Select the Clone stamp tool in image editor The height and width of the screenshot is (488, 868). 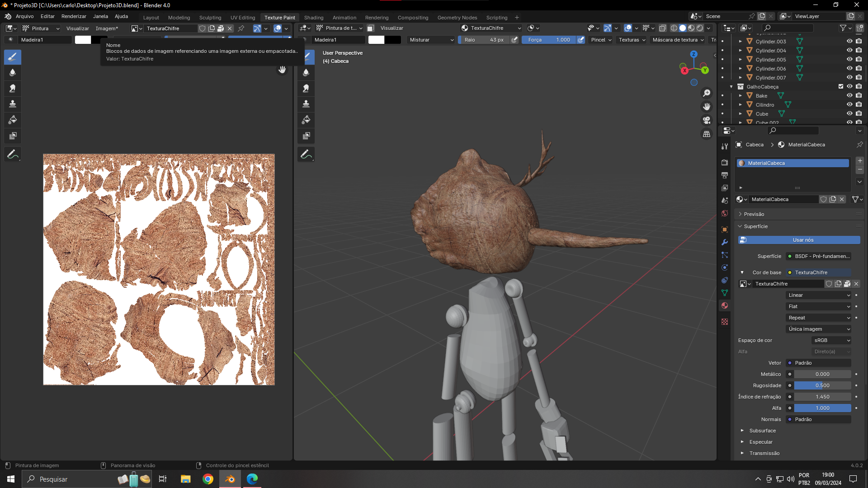click(x=13, y=104)
